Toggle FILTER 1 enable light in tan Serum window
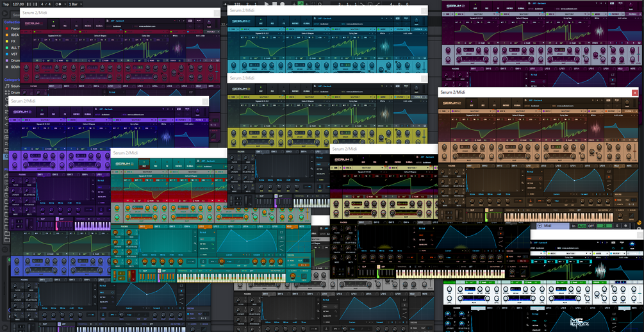The image size is (644, 332). point(606,111)
